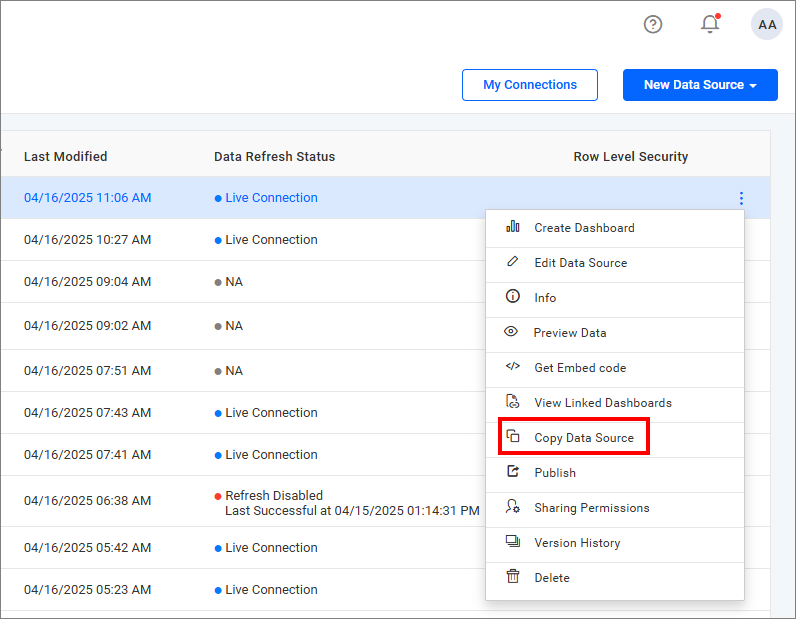Click the NA status in 07:51 AM row
This screenshot has height=619, width=796.
coord(234,371)
